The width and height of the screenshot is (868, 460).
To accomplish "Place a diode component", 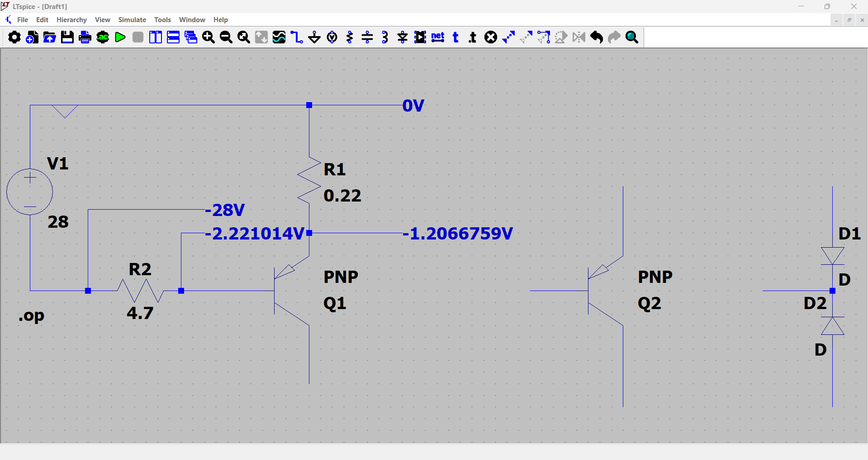I will point(403,37).
